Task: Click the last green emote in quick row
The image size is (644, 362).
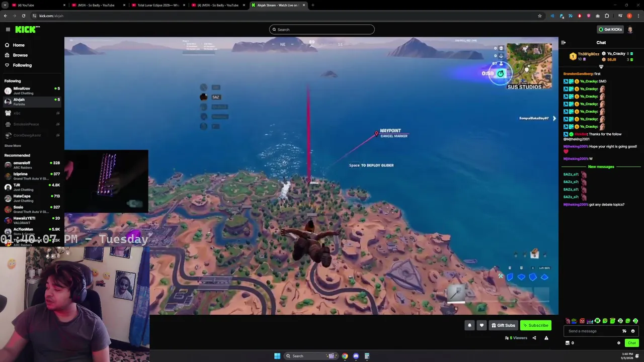Action: click(635, 321)
